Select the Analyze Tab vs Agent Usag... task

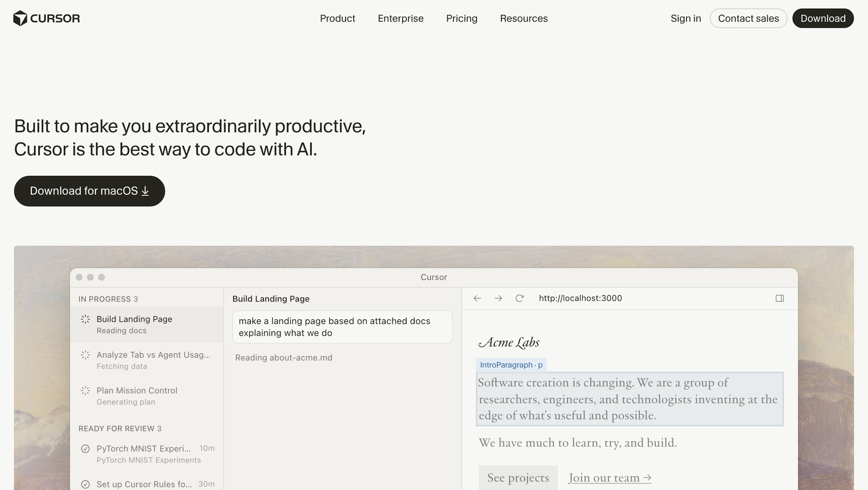(x=146, y=360)
